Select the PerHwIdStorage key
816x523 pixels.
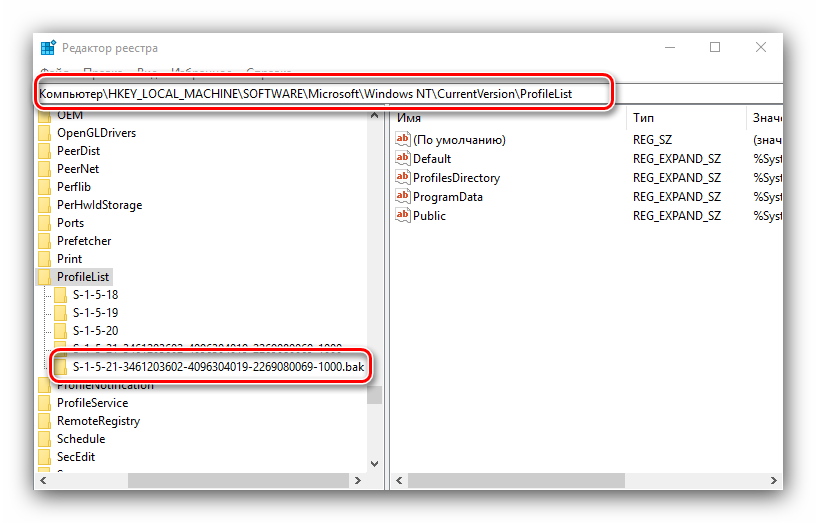coord(99,205)
